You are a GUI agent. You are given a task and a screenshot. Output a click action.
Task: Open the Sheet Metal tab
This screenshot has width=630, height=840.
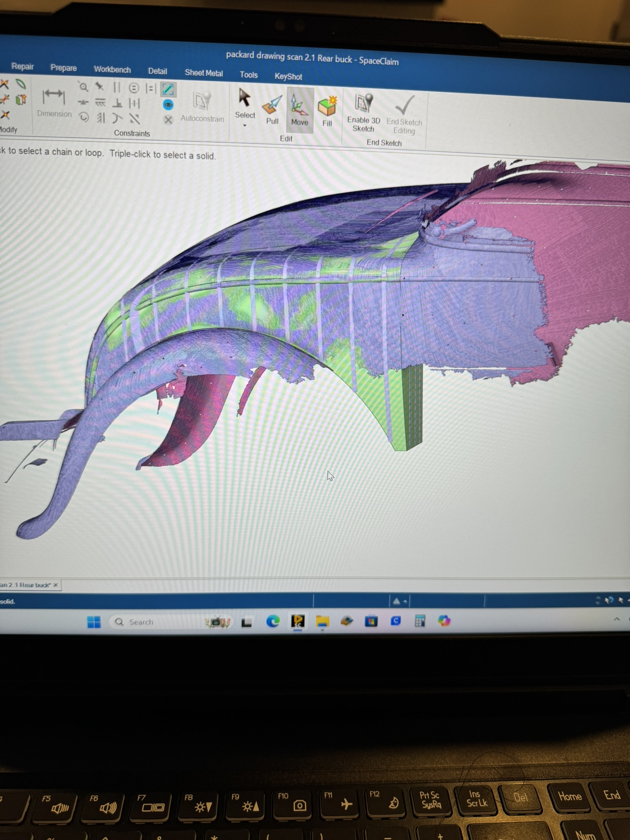click(x=203, y=73)
